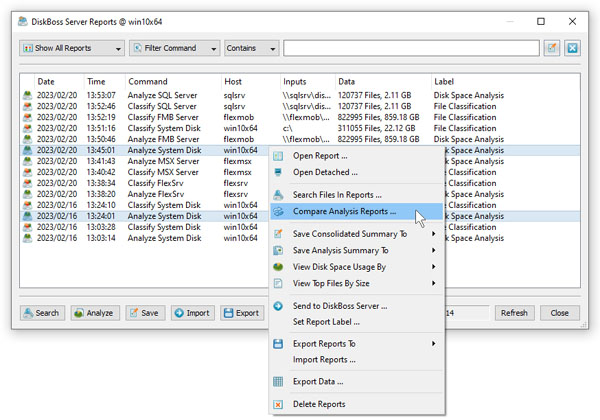The height and width of the screenshot is (420, 600).
Task: Click the Search Files In Reports icon
Action: click(x=278, y=195)
